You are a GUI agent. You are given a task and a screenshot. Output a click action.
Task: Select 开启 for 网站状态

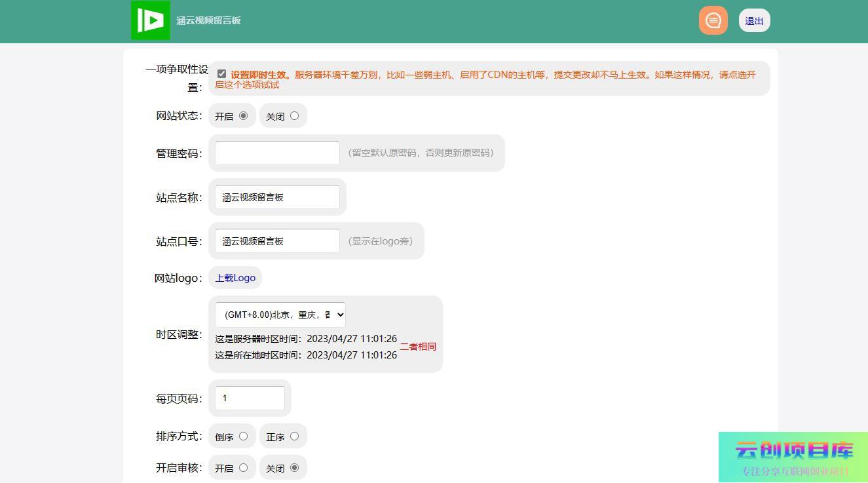pyautogui.click(x=243, y=116)
